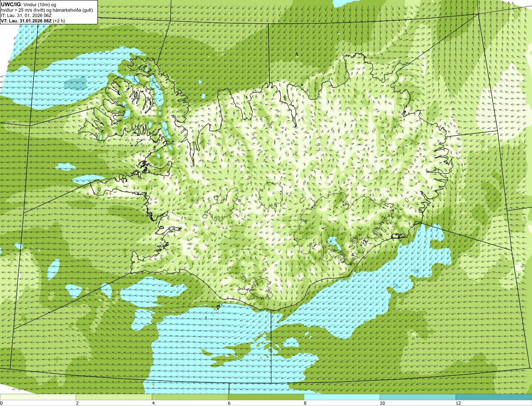
Task: Click the 8–10 light cyan color bar segment
Action: [x=342, y=397]
